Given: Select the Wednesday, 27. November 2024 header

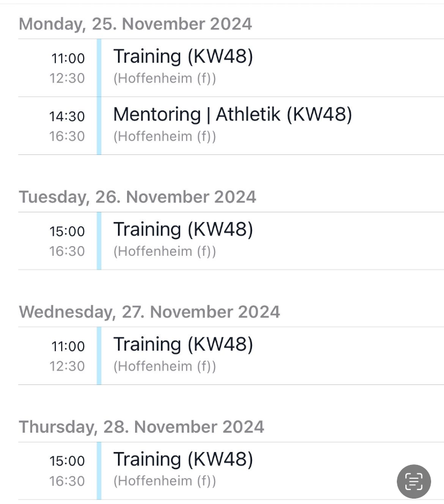Looking at the screenshot, I should coord(149,312).
